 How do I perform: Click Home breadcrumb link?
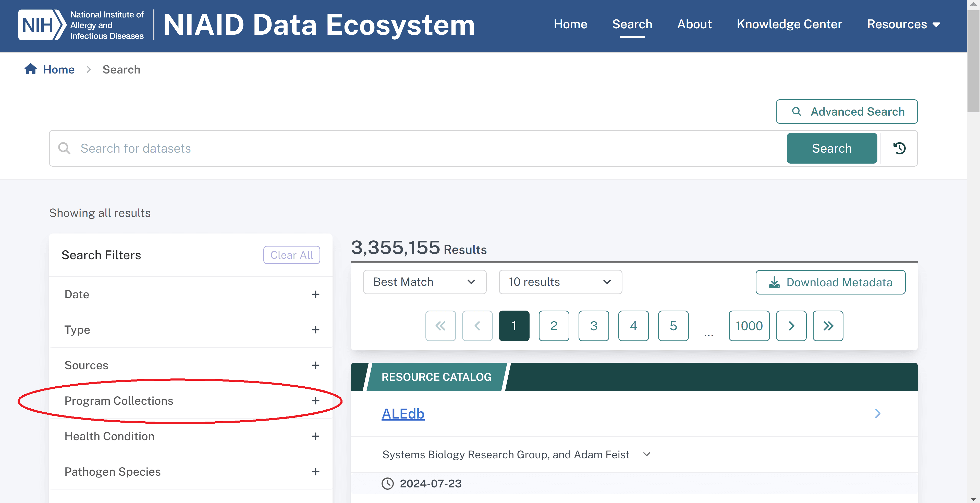59,69
